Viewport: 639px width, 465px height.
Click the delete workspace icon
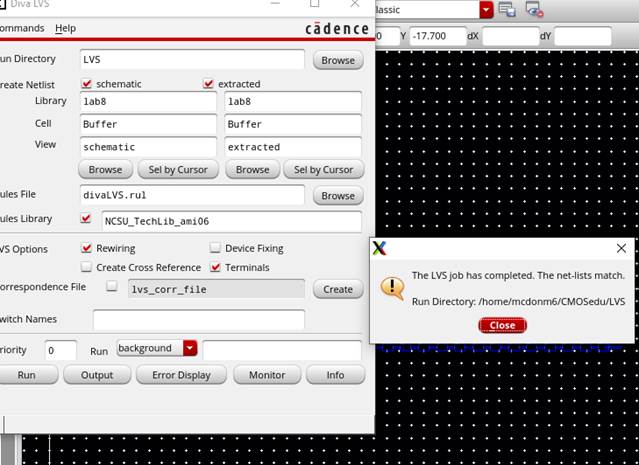tap(534, 9)
